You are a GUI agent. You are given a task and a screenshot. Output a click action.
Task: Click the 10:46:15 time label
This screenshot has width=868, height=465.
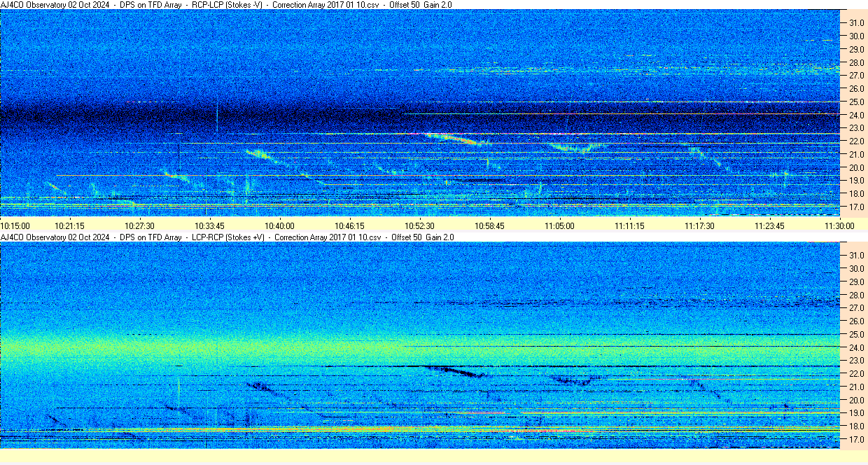[349, 225]
